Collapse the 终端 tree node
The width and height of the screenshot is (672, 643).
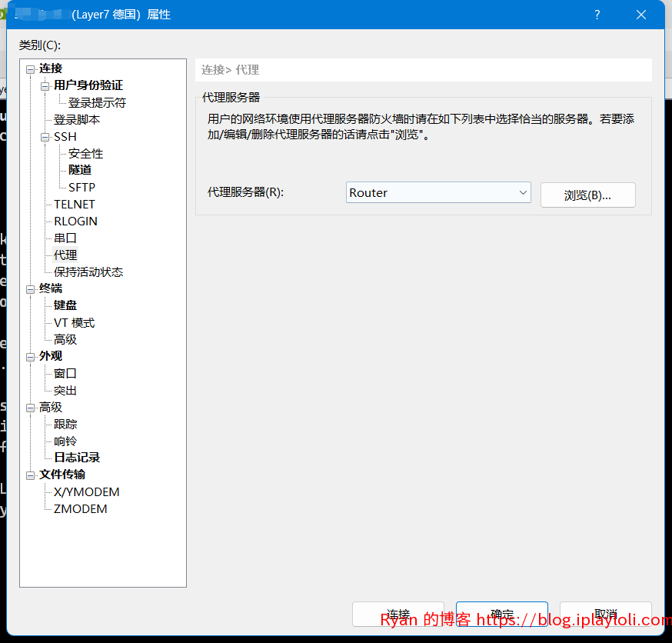pyautogui.click(x=31, y=289)
